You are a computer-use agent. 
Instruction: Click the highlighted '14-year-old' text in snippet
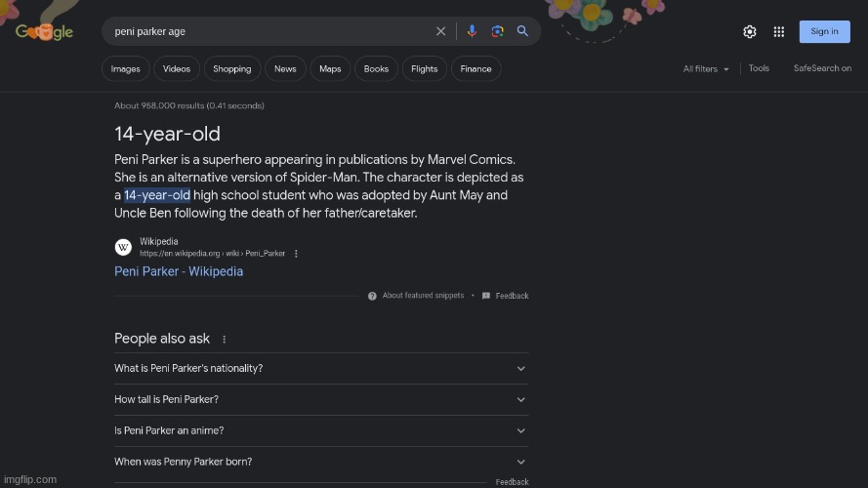pos(157,195)
